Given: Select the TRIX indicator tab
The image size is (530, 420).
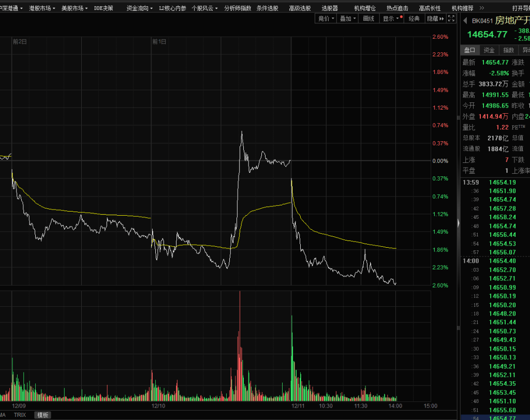Looking at the screenshot, I should click(x=20, y=415).
